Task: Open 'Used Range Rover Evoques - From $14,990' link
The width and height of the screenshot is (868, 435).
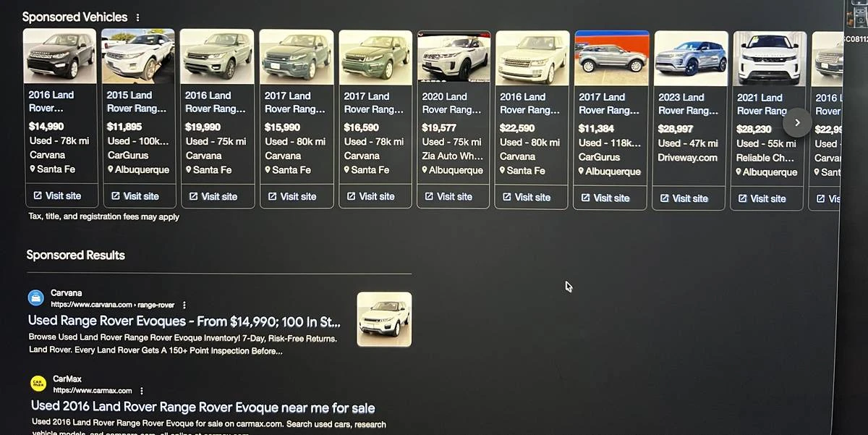Action: [184, 321]
